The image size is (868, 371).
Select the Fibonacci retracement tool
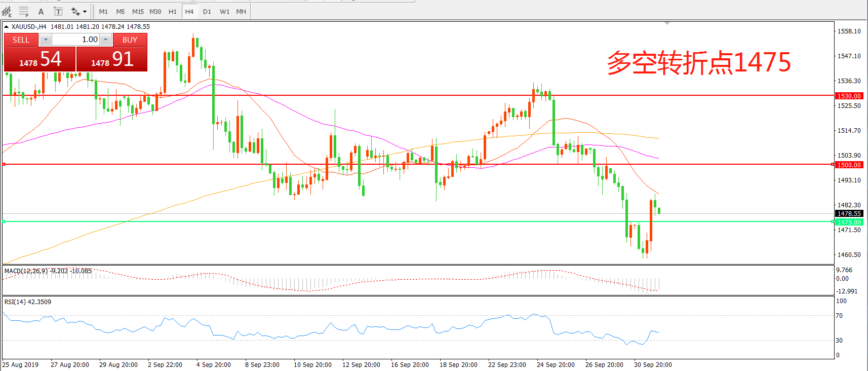(x=24, y=11)
